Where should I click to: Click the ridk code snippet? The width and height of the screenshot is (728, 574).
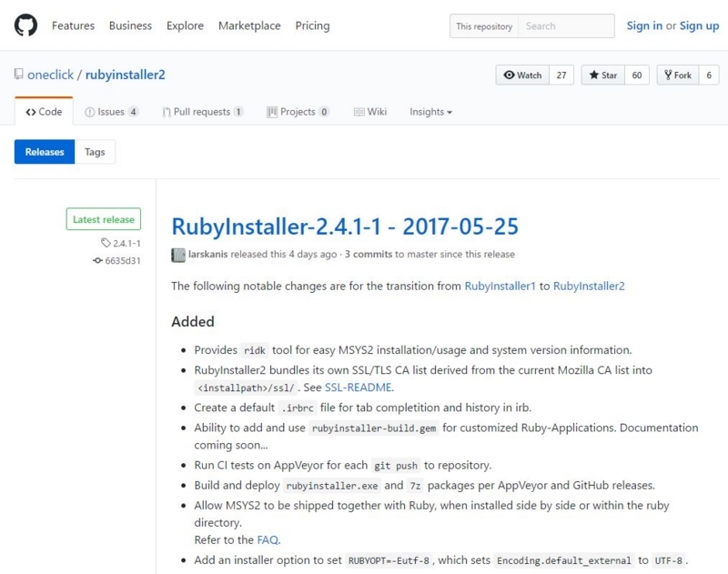pos(255,350)
